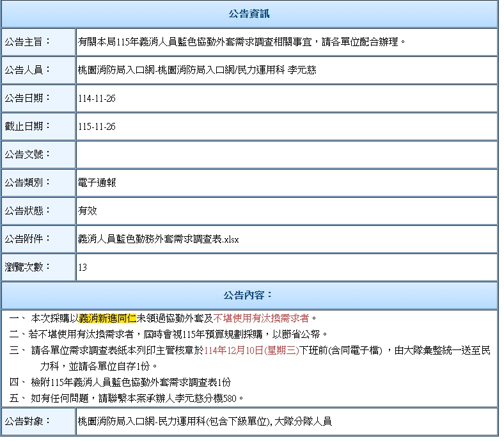Click the 公告資訊 section header
504x441 pixels.
pos(249,14)
